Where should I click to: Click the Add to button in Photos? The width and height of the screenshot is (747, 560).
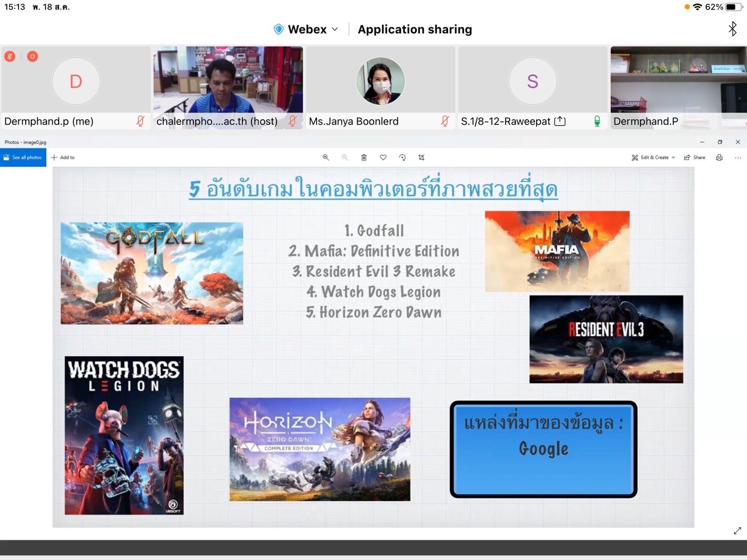tap(63, 158)
